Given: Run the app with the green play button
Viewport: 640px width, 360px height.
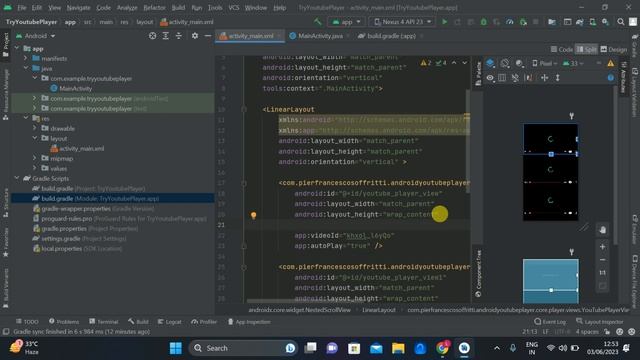Looking at the screenshot, I should 444,22.
